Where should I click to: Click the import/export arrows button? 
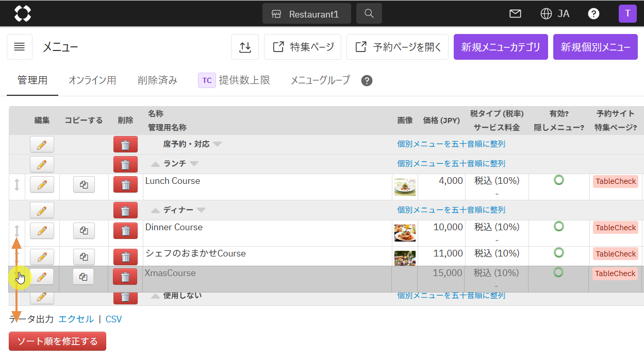(245, 47)
